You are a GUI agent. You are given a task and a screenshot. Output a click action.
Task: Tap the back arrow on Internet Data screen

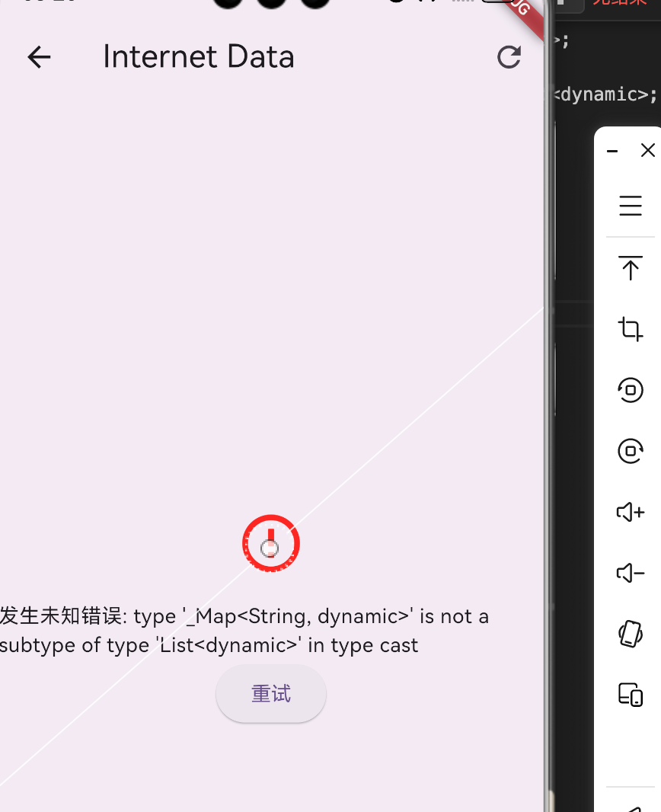[x=39, y=57]
